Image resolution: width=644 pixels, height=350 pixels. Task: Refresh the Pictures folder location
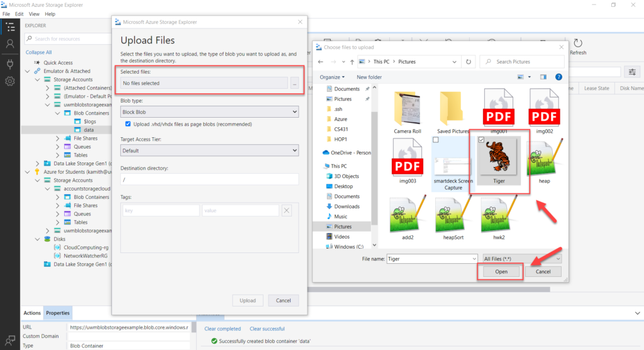(468, 62)
